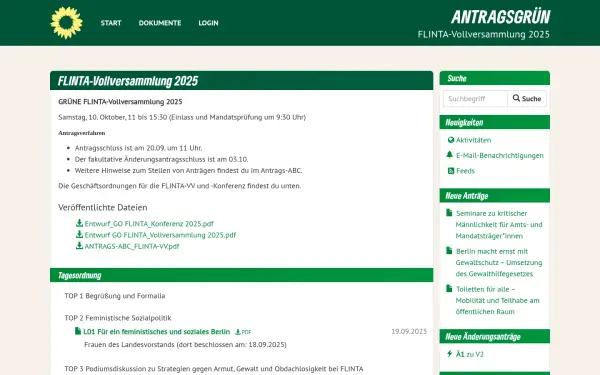
Task: Click the lightning icon beside Ä1 zu V2
Action: (x=450, y=354)
